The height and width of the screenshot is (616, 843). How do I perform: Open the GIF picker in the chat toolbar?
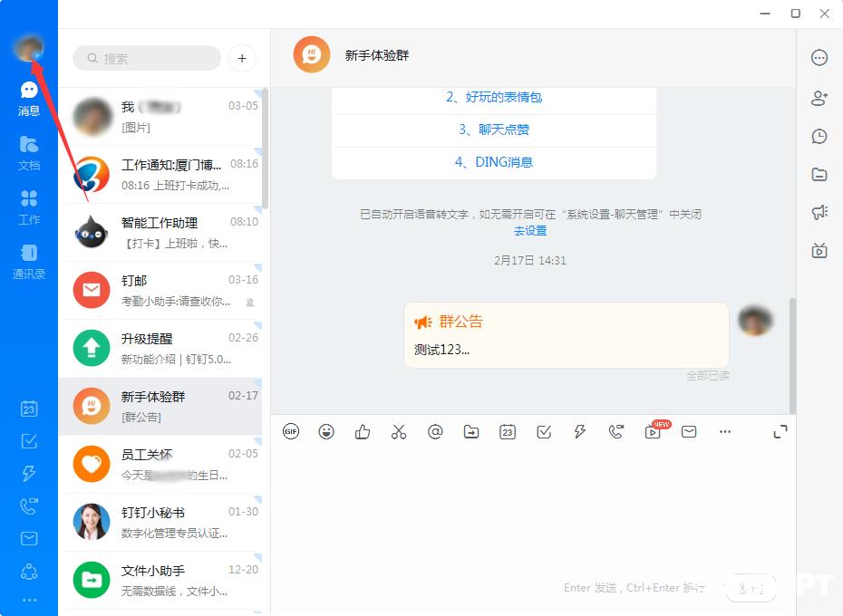pos(291,431)
